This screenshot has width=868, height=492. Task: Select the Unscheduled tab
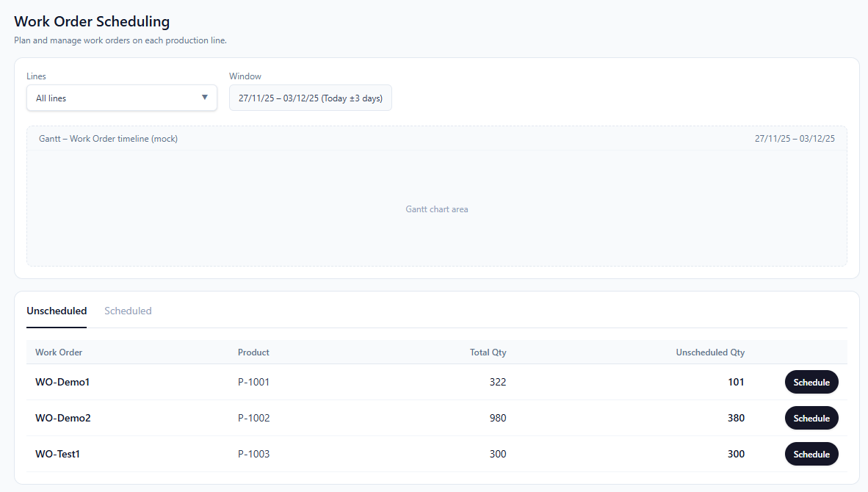pos(57,311)
